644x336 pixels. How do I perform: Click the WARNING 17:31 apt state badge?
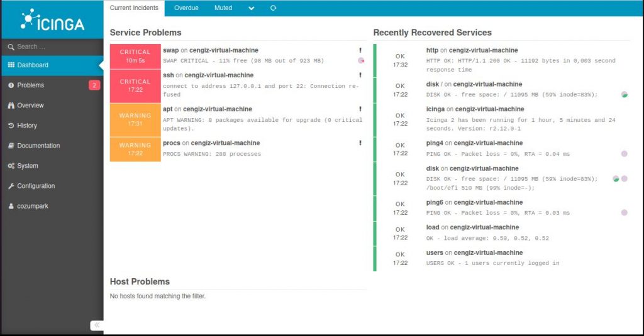coord(135,120)
